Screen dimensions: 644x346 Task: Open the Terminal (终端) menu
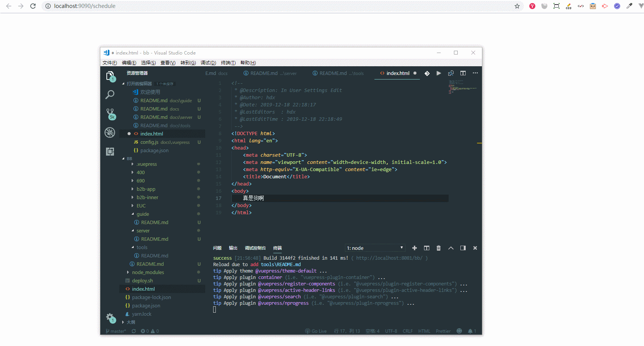tap(228, 63)
